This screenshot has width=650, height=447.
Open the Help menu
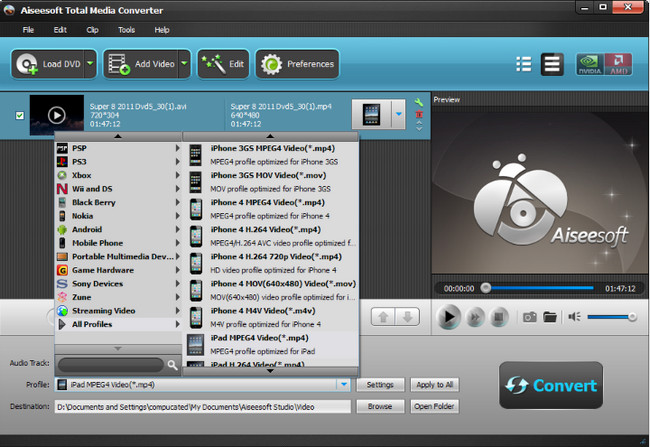[162, 30]
